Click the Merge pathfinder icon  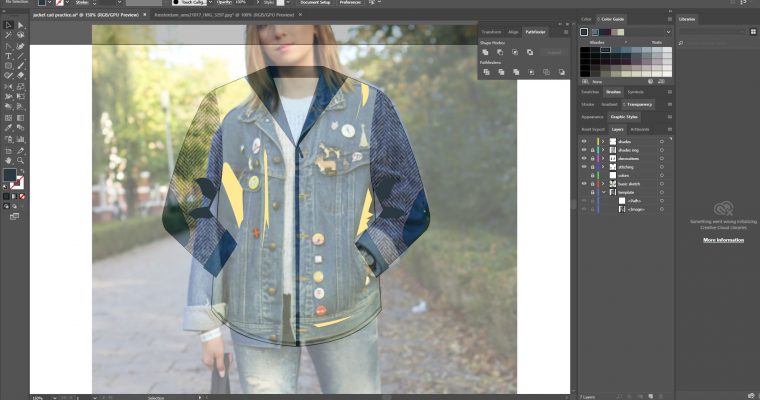(x=516, y=72)
